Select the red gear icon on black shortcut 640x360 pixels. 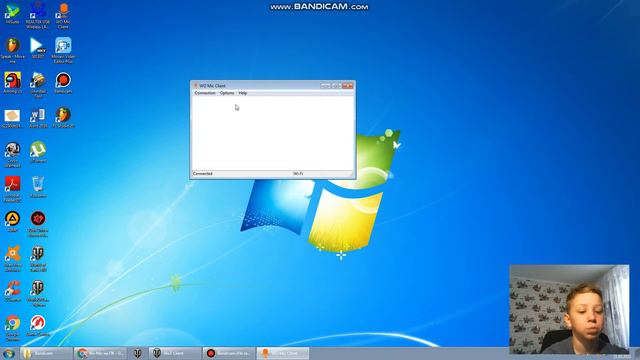[x=38, y=224]
